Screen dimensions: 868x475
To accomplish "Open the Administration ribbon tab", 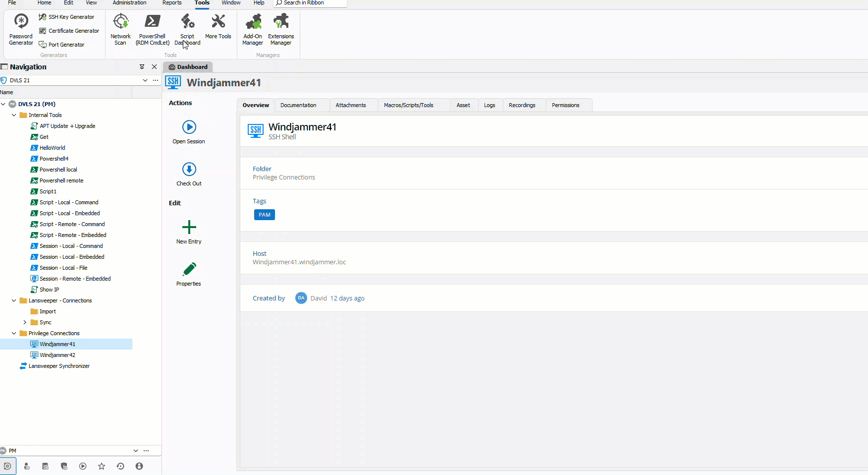I will point(129,3).
